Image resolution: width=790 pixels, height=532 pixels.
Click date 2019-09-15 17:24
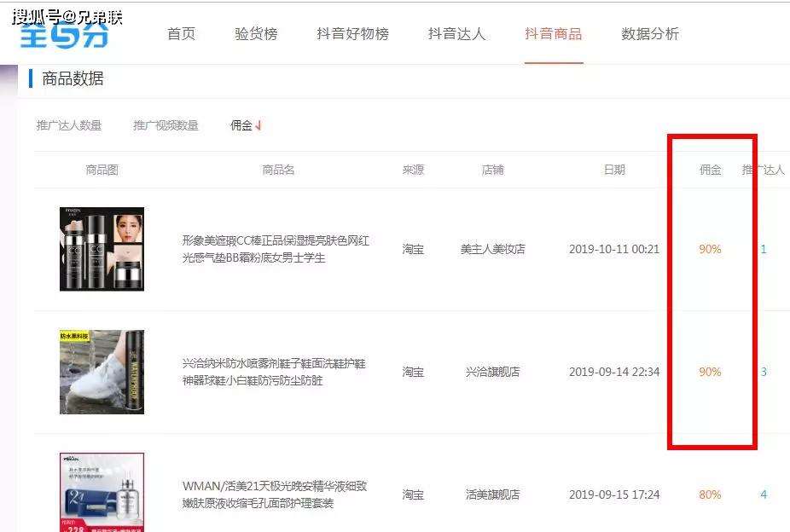614,494
